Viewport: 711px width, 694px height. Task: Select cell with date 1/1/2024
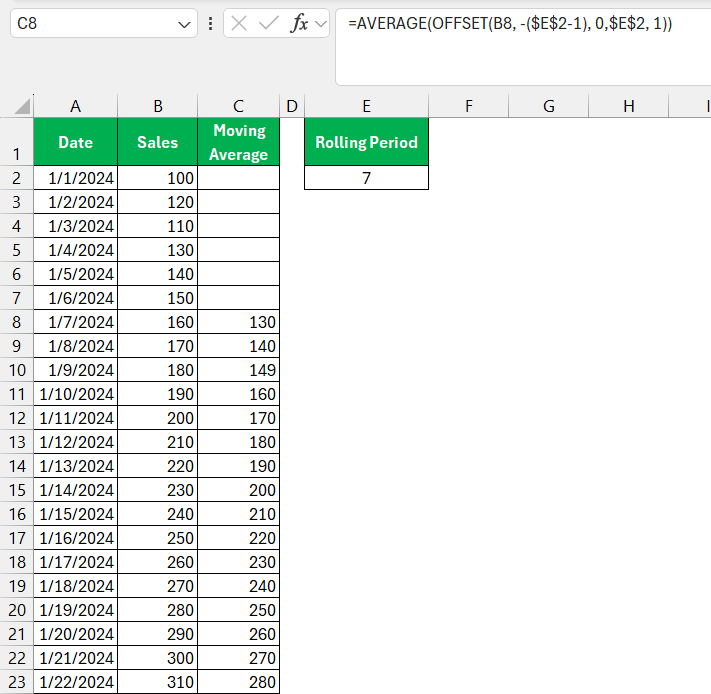pos(75,178)
